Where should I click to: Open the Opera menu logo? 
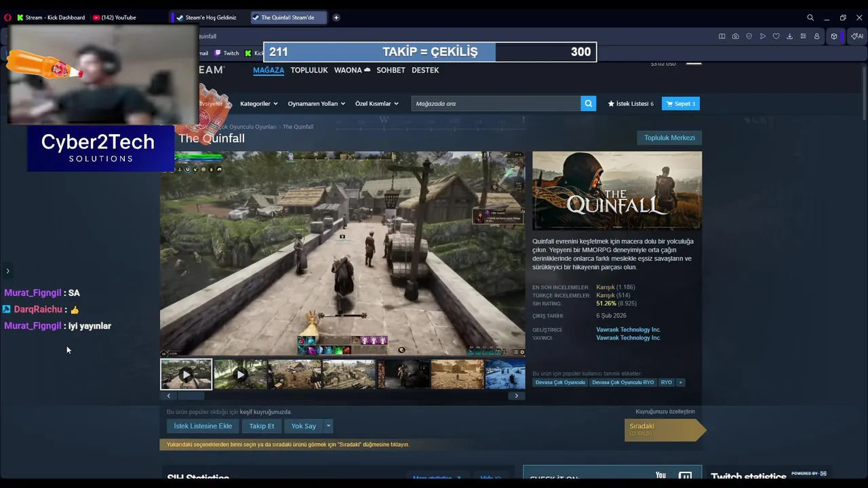click(8, 18)
